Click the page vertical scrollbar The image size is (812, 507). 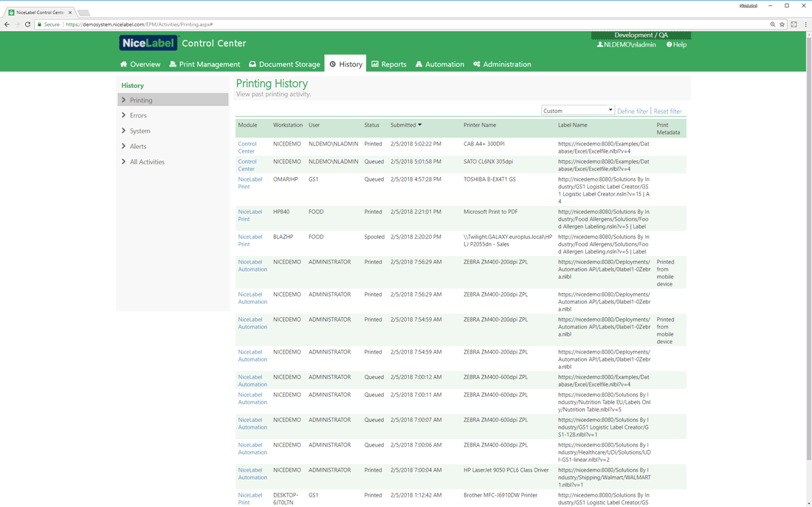(808, 249)
